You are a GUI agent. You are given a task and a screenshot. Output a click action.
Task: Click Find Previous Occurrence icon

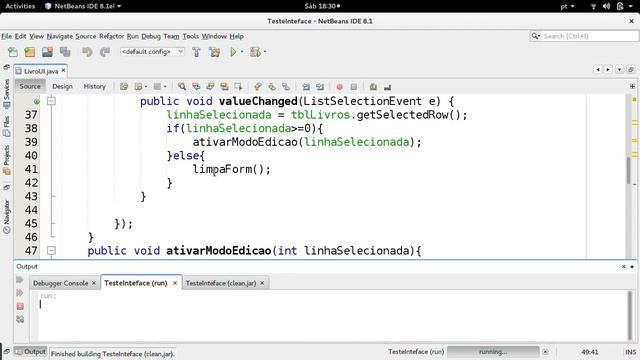pyautogui.click(x=196, y=87)
